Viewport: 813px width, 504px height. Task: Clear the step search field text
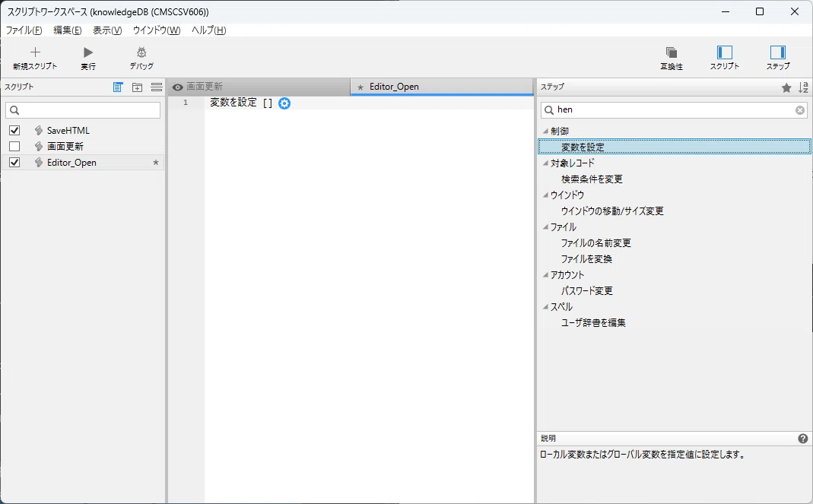[800, 110]
